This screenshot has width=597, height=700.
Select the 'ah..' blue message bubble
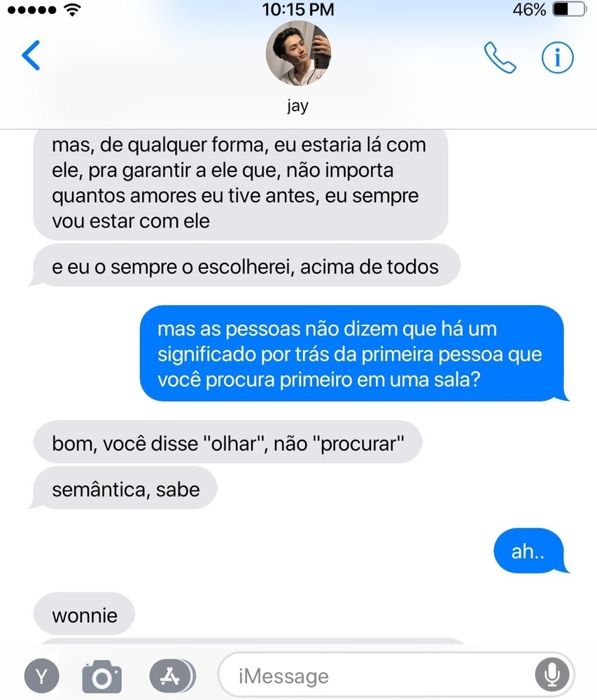point(529,551)
